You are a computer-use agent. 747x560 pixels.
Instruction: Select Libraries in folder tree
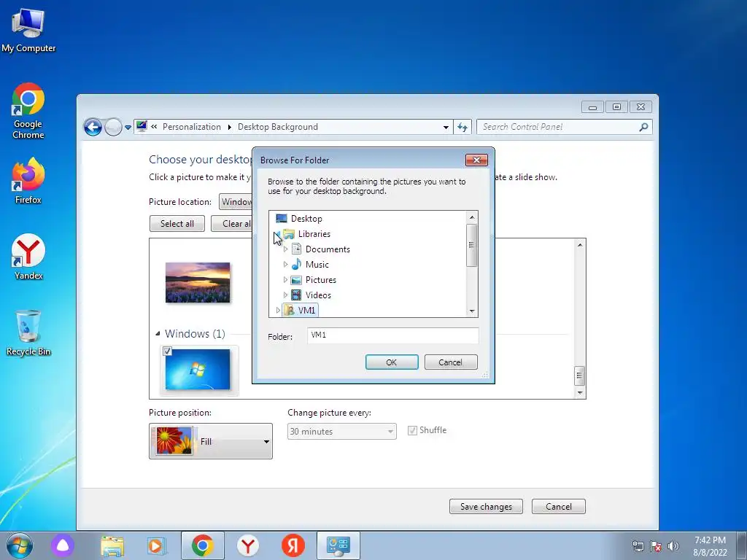[x=314, y=234]
